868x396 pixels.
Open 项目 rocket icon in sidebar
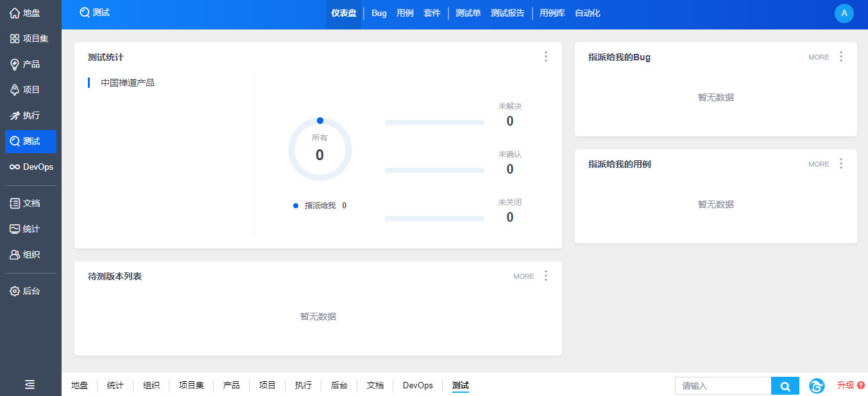click(15, 90)
